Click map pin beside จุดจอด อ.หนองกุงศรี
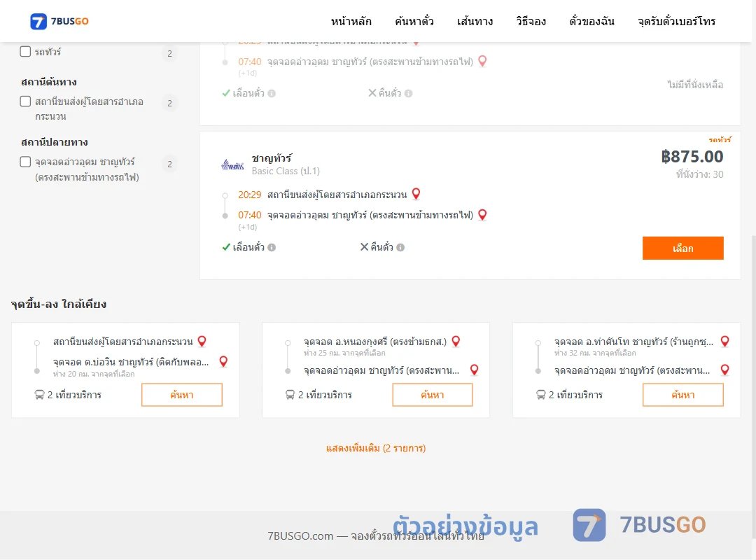 pyautogui.click(x=456, y=342)
